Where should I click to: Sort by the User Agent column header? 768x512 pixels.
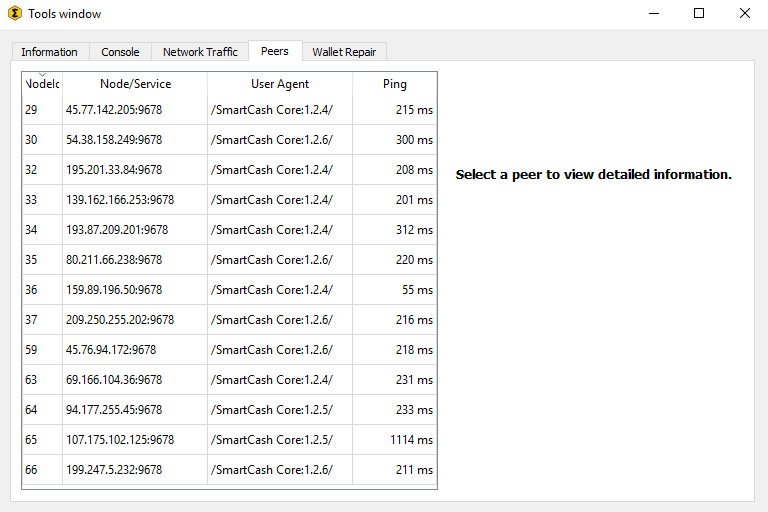point(280,84)
